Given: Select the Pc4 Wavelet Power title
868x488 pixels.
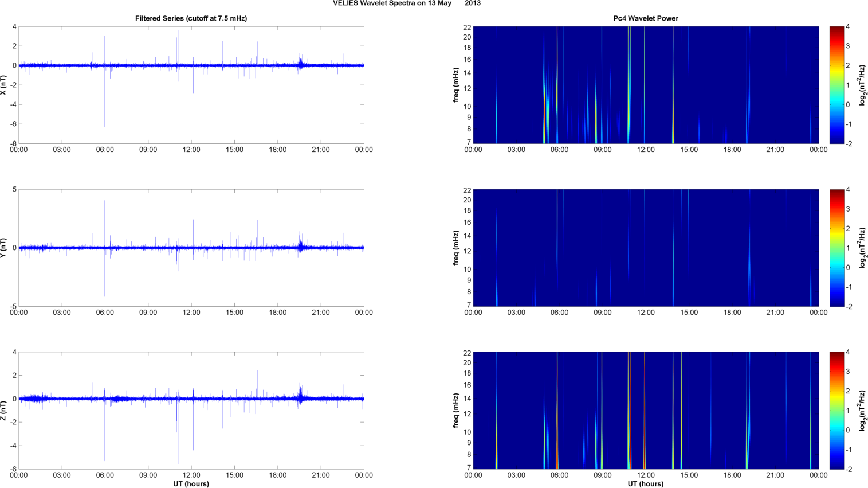Looking at the screenshot, I should [x=645, y=18].
